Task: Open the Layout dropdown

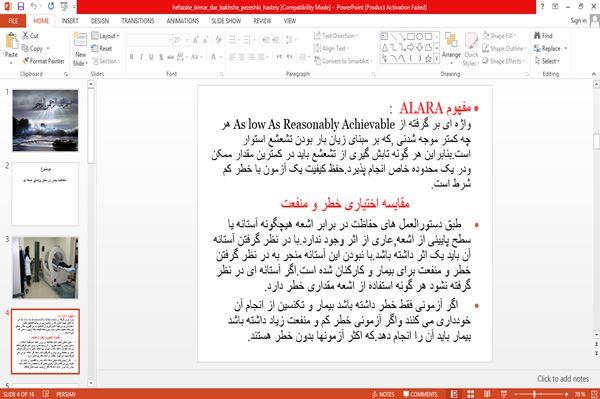Action: click(105, 36)
